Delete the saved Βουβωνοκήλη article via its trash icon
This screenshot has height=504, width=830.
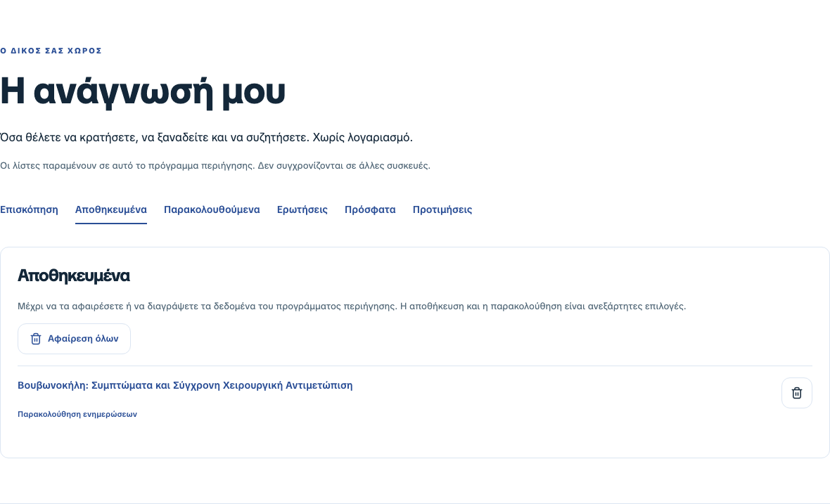click(x=797, y=393)
